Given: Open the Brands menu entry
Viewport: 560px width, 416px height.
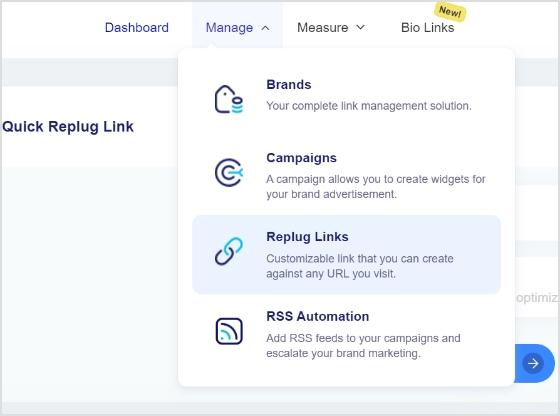Looking at the screenshot, I should (x=346, y=95).
